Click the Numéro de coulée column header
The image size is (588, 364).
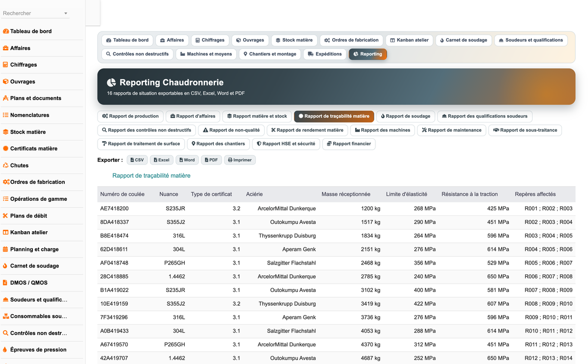[122, 194]
